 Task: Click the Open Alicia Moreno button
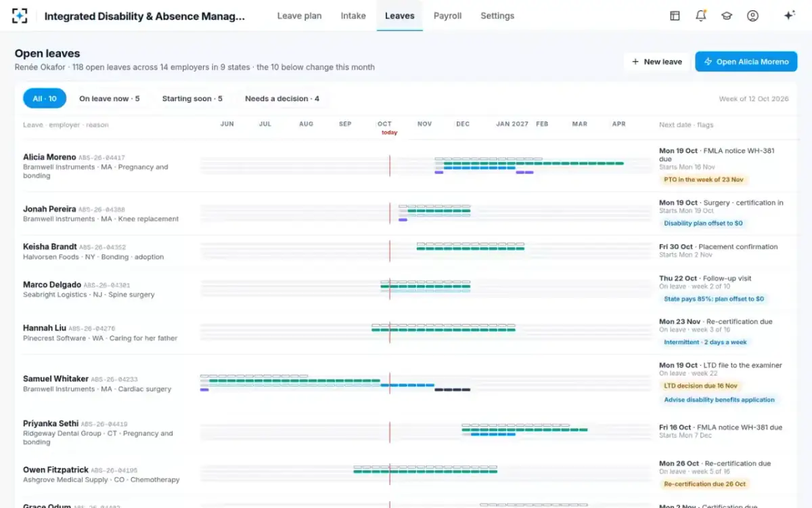coord(746,62)
